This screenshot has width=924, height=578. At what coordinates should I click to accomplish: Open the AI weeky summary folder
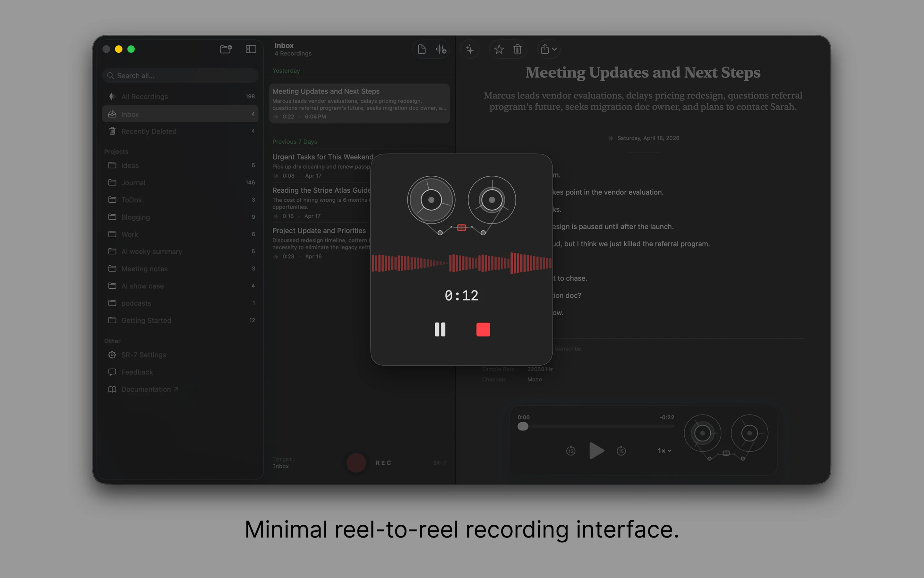click(x=180, y=251)
